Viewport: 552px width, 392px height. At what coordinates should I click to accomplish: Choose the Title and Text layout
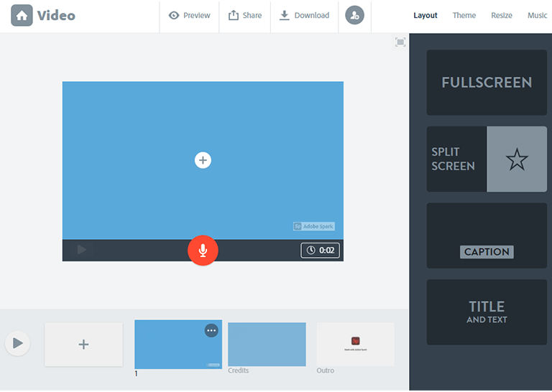487,312
